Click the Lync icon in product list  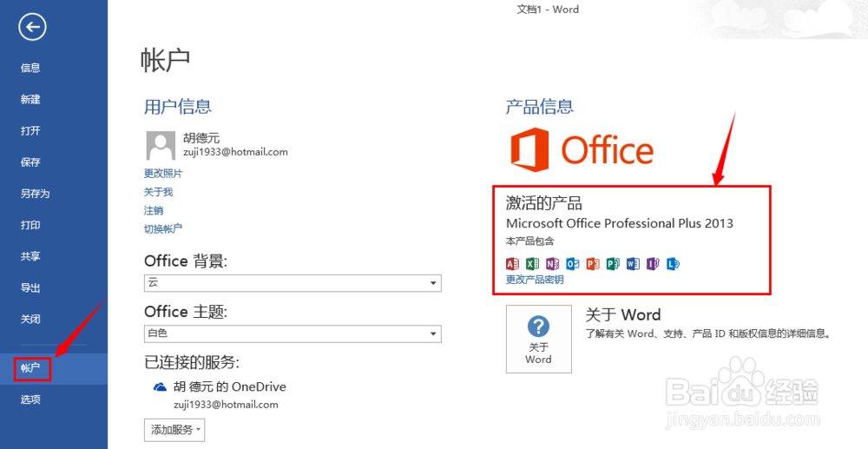[674, 264]
